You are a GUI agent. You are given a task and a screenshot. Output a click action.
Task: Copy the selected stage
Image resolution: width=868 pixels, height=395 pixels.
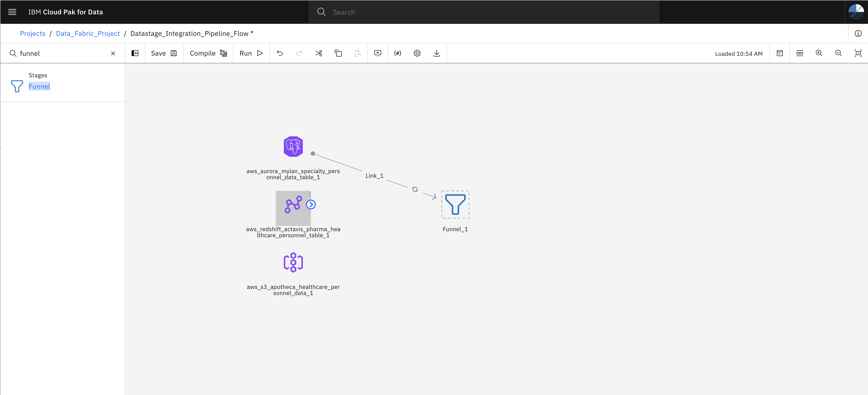click(338, 53)
